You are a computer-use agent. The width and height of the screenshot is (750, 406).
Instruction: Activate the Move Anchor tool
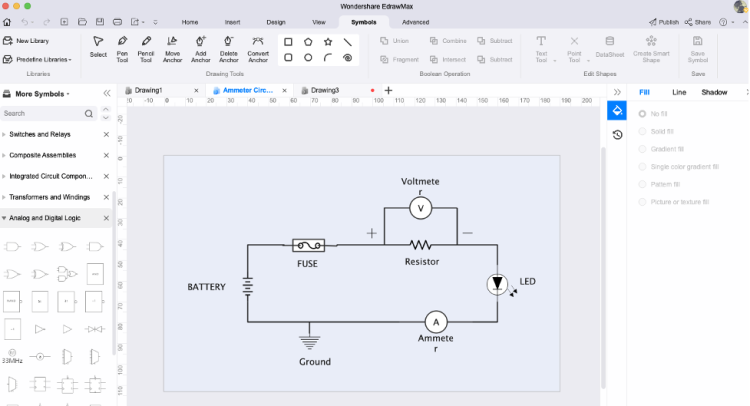[172, 46]
